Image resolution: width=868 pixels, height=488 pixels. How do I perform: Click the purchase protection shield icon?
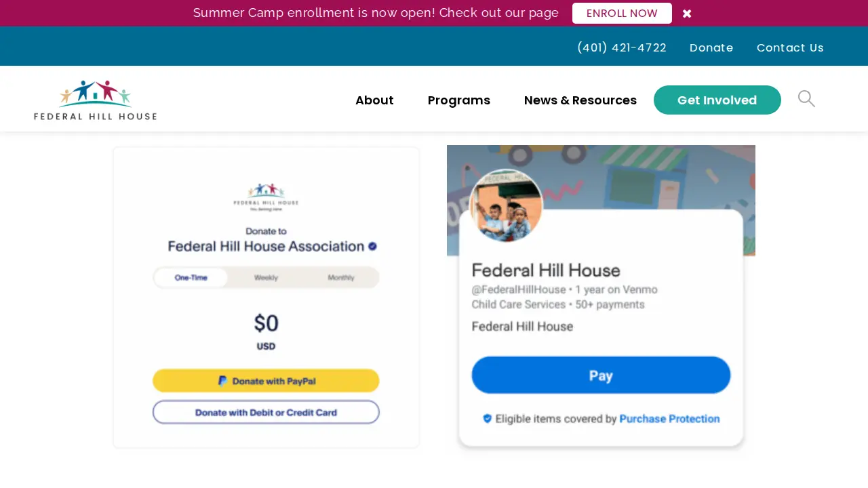pyautogui.click(x=487, y=419)
